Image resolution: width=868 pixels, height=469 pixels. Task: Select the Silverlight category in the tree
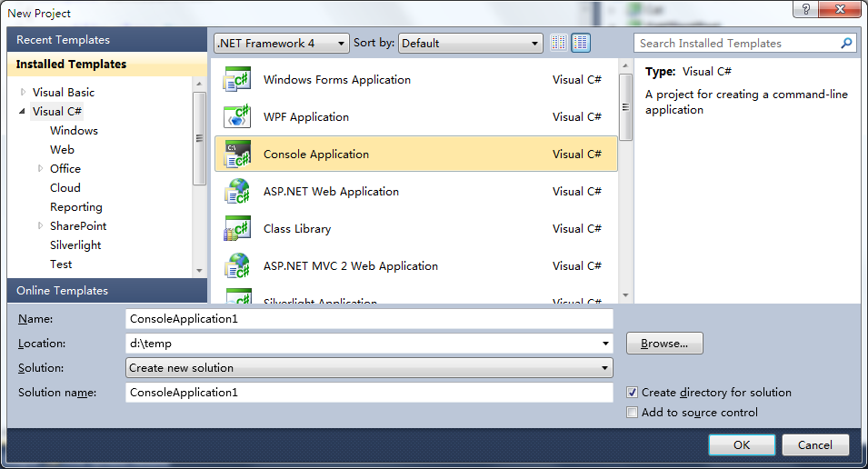tap(75, 244)
